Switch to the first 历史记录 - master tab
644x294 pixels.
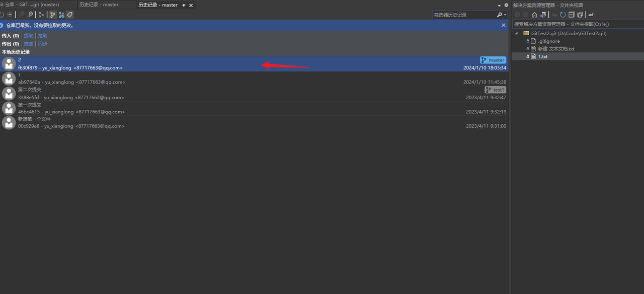99,5
